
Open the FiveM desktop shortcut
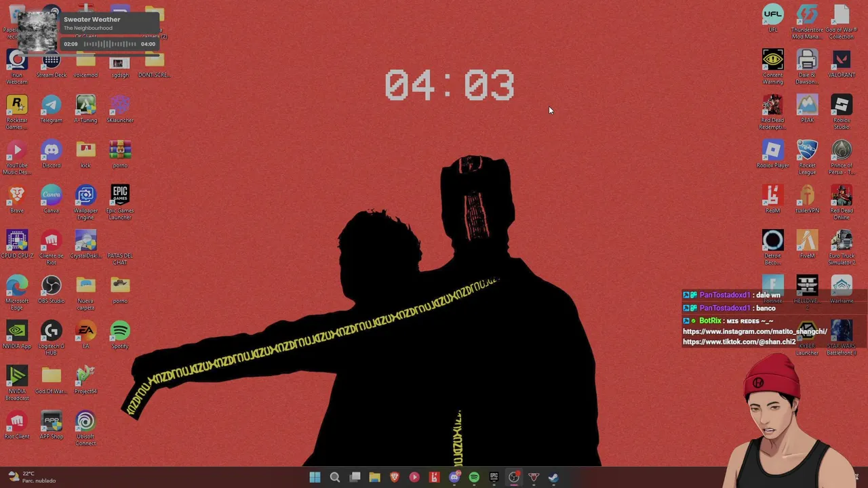pyautogui.click(x=807, y=245)
